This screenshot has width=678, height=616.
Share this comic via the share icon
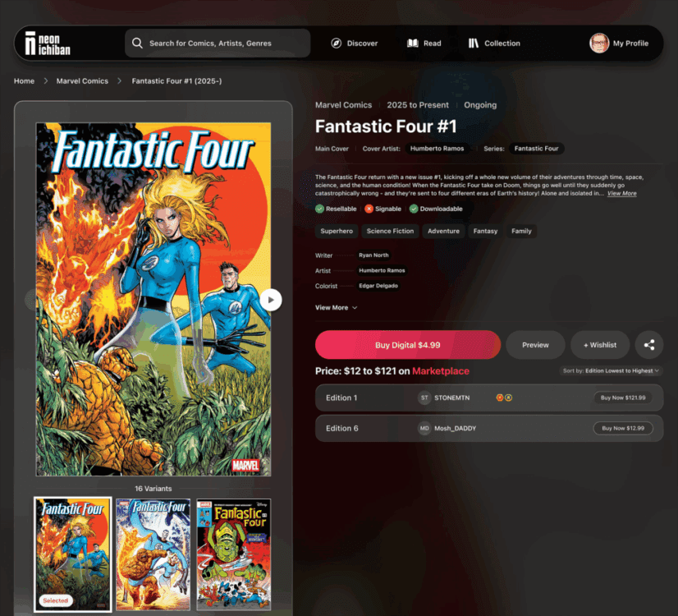[x=649, y=345]
